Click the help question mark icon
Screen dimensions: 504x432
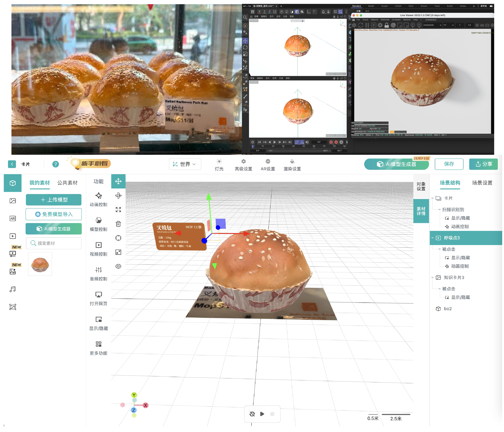tap(55, 164)
